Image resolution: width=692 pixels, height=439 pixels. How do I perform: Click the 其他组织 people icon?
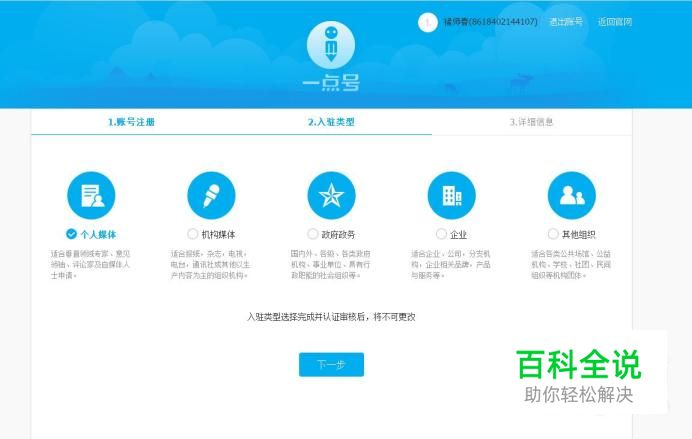(x=572, y=195)
